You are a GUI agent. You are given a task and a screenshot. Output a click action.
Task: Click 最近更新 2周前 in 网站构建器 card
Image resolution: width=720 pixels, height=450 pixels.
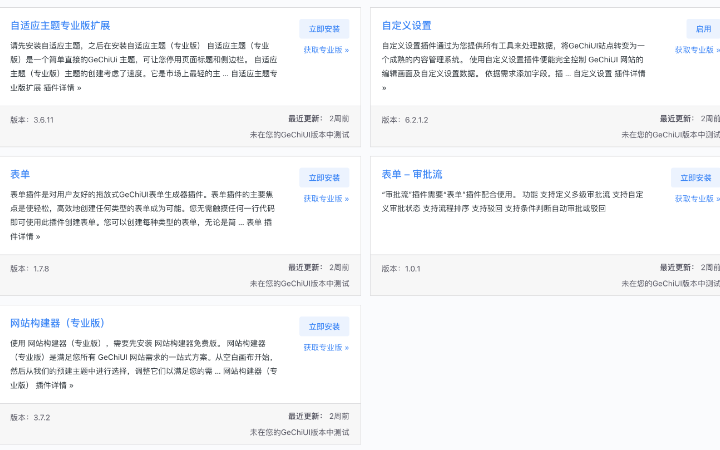coord(319,416)
